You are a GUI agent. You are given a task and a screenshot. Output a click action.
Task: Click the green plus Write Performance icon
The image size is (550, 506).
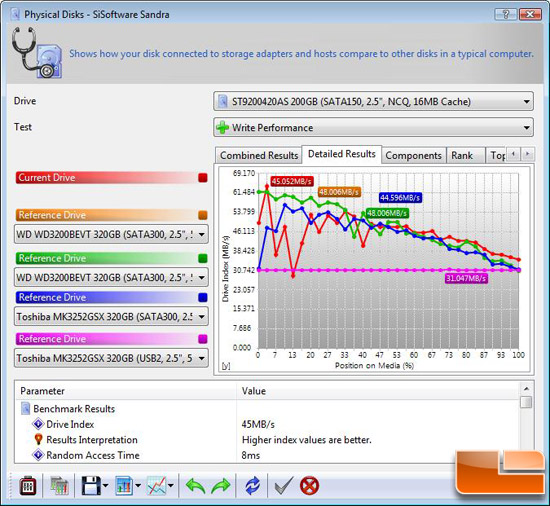(x=222, y=127)
